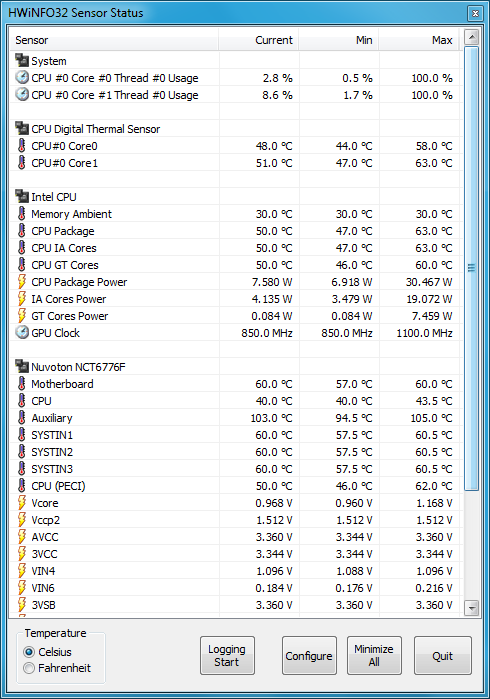Start logging with Logging Start button
The image size is (490, 699).
pos(227,655)
